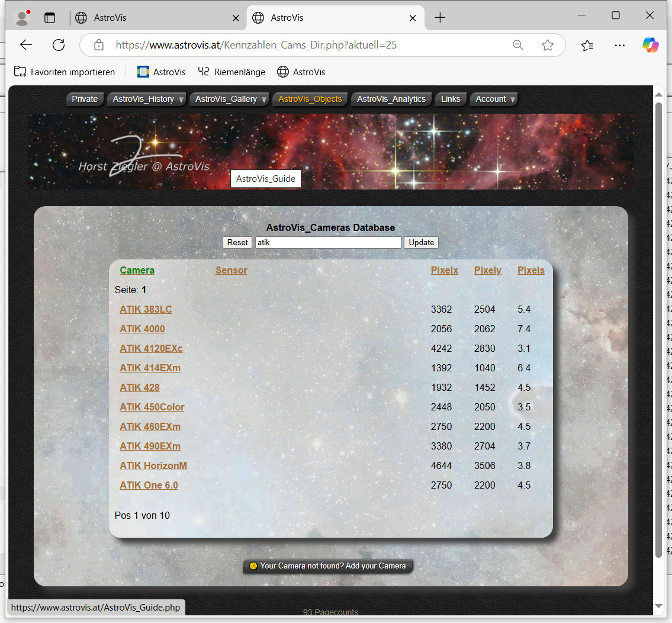Sort by the Pixelx column header
Screen dimensions: 672x623
pyautogui.click(x=445, y=270)
